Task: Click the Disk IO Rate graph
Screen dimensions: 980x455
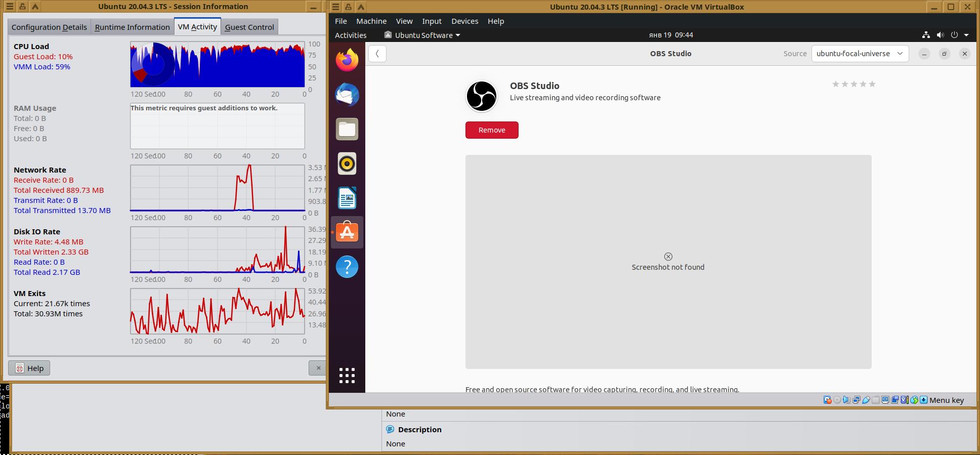Action: (218, 250)
